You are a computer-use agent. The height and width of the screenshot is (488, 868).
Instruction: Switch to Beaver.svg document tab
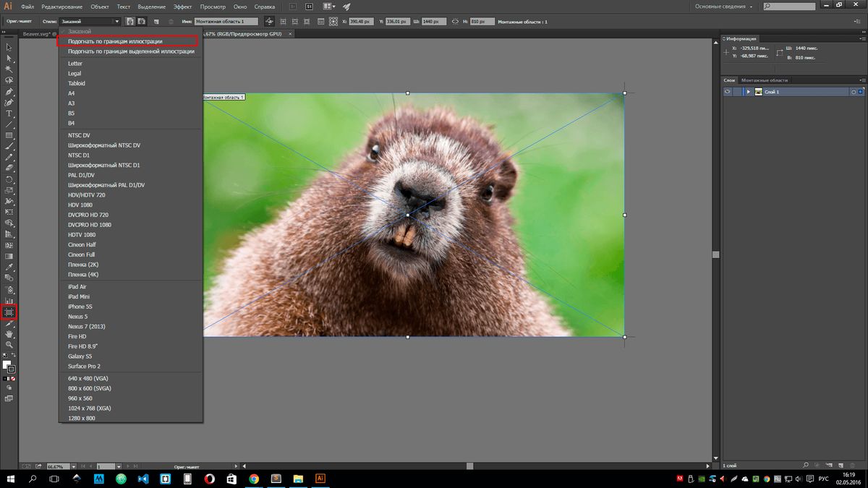pyautogui.click(x=38, y=34)
